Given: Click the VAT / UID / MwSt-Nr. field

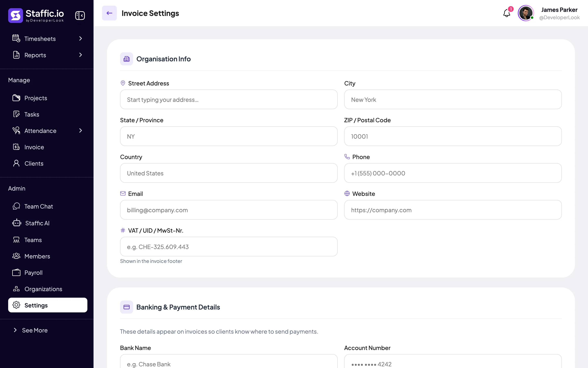Looking at the screenshot, I should tap(229, 247).
